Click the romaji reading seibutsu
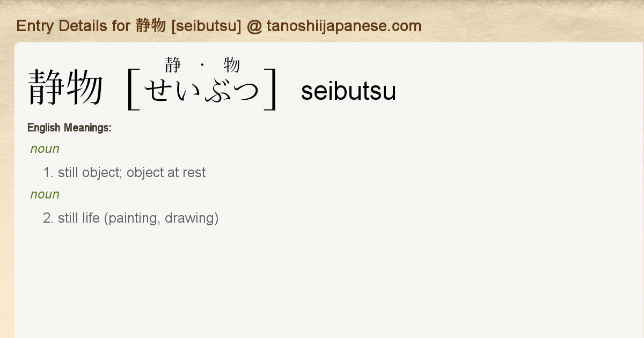 click(x=348, y=91)
